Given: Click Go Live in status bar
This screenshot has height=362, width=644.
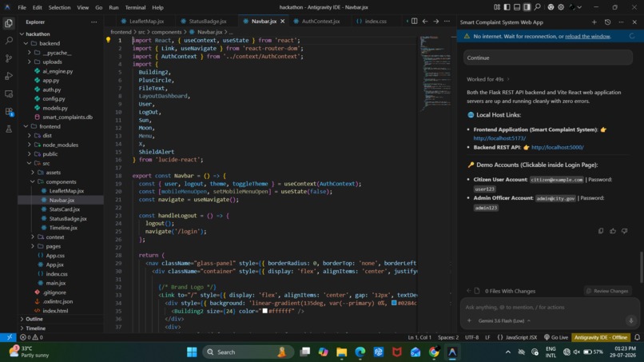Looking at the screenshot, I should click(555, 337).
